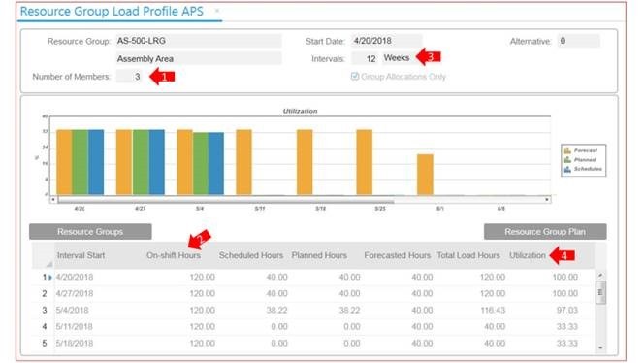Click row 1 current-record pointer
644x363 pixels.
(50, 278)
